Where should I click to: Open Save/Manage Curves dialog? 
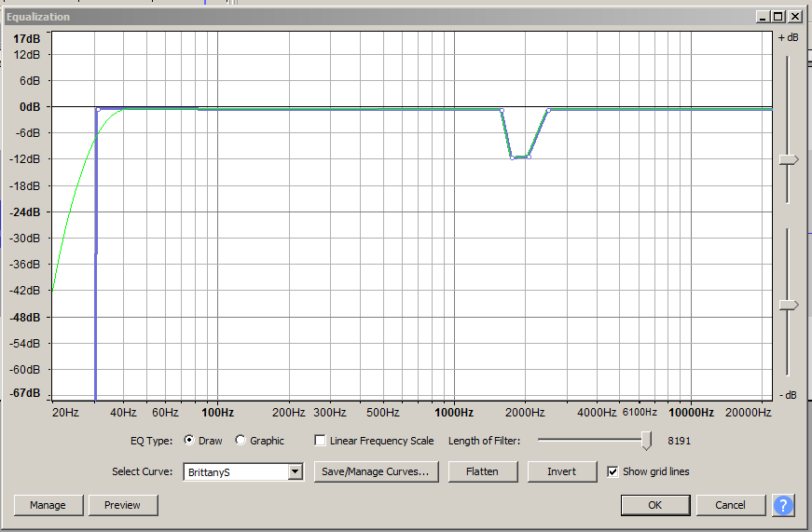pos(376,471)
